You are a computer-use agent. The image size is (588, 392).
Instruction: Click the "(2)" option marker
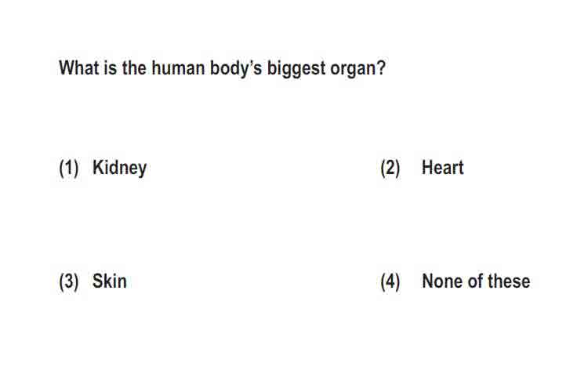[x=390, y=168]
